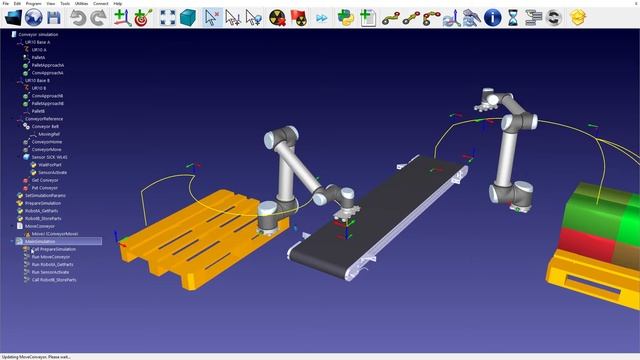Click the circular refresh arrows toolbar icon
Image resolution: width=640 pixels, height=360 pixels.
[x=553, y=18]
